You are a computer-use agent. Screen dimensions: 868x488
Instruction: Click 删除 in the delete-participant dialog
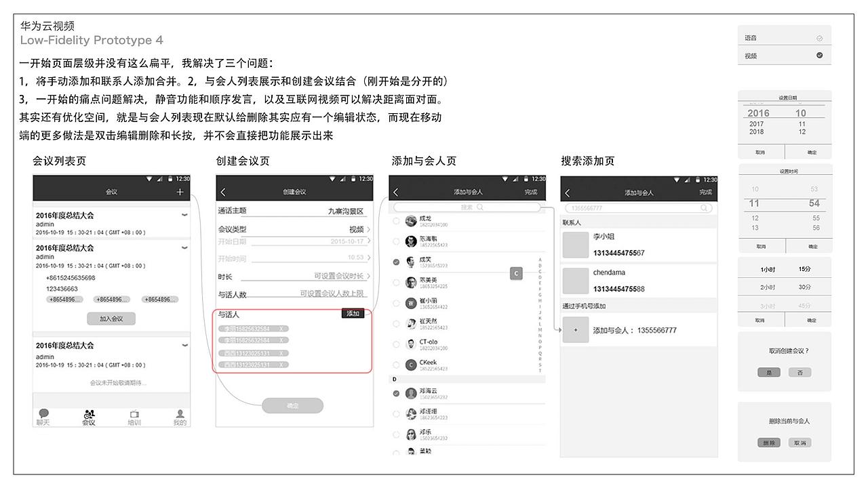(769, 443)
